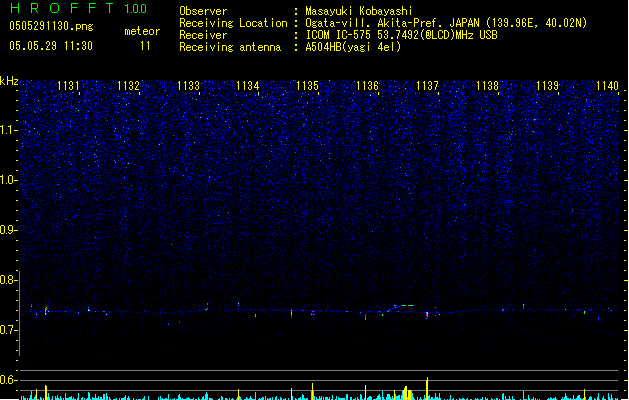Click time marker 1132 on the axis

tap(128, 85)
